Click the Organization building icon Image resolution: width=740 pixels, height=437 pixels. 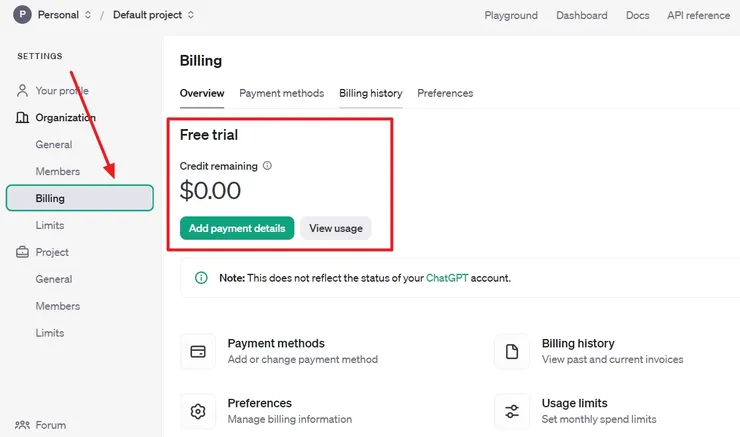tap(23, 118)
